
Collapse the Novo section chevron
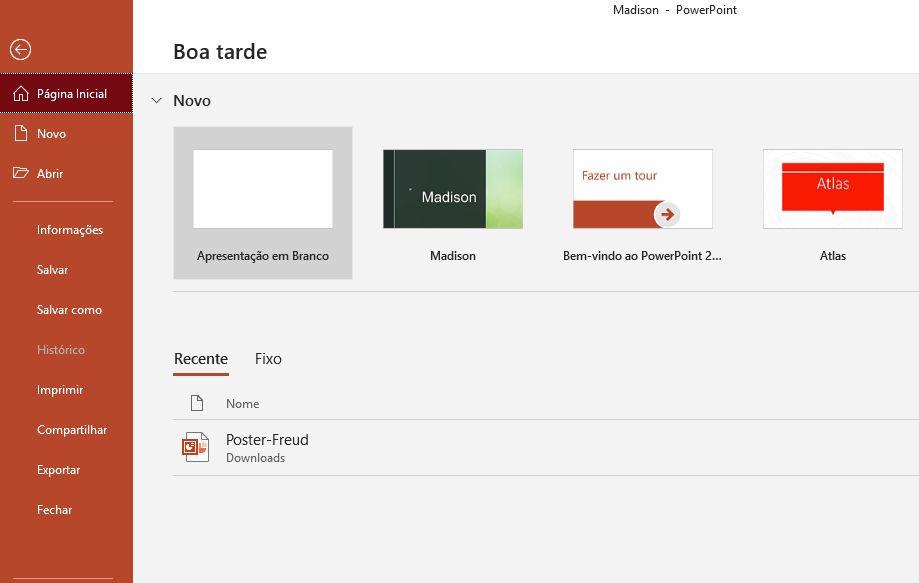click(x=156, y=101)
